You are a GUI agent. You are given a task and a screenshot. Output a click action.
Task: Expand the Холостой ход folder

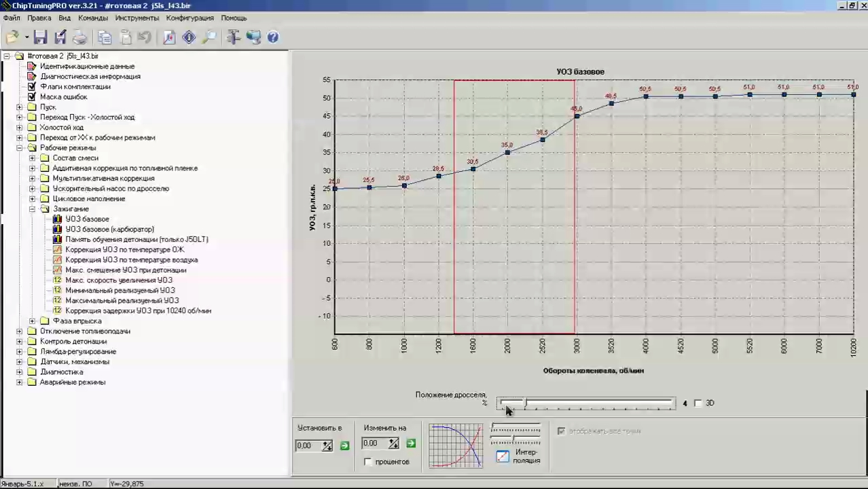pyautogui.click(x=19, y=127)
